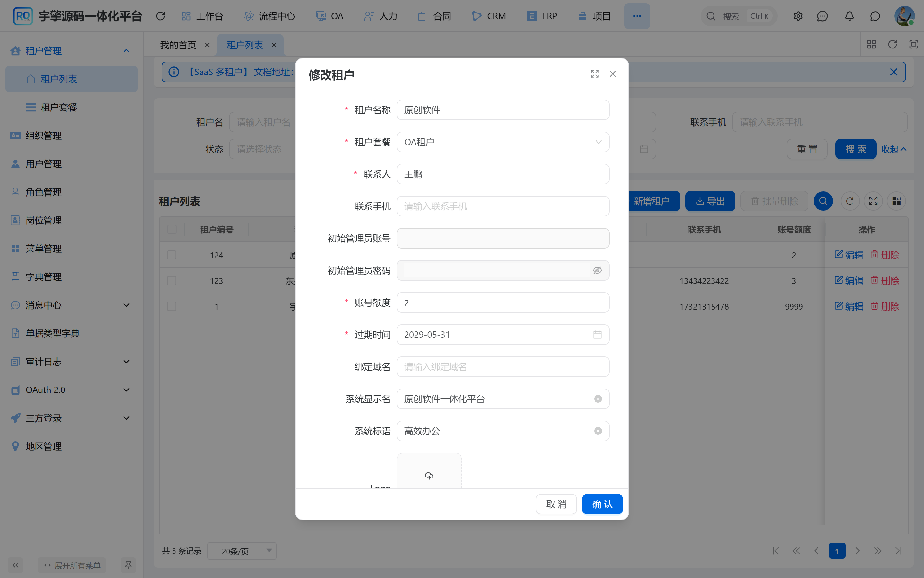Open the settings gear icon

pos(798,16)
